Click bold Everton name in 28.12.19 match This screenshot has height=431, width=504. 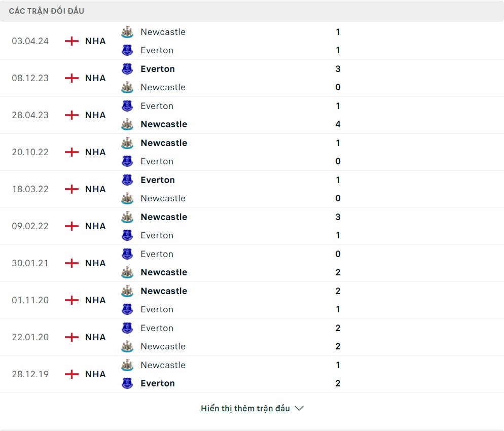click(x=158, y=383)
